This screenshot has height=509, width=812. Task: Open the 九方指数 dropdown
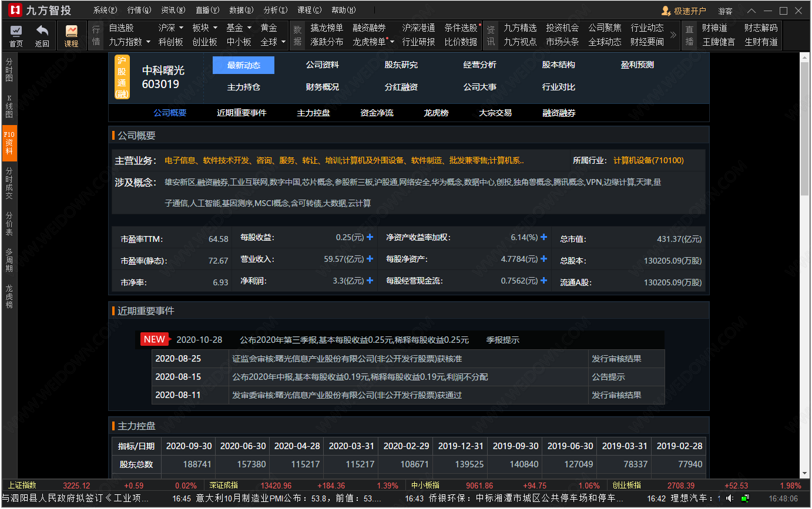coord(129,42)
